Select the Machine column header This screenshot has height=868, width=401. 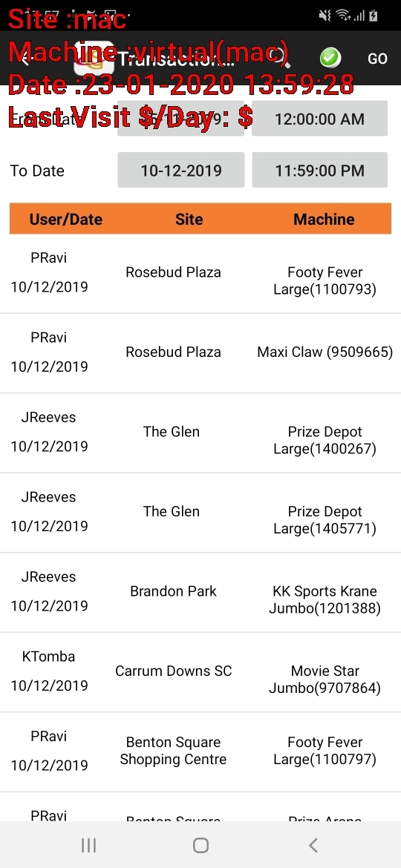[324, 219]
